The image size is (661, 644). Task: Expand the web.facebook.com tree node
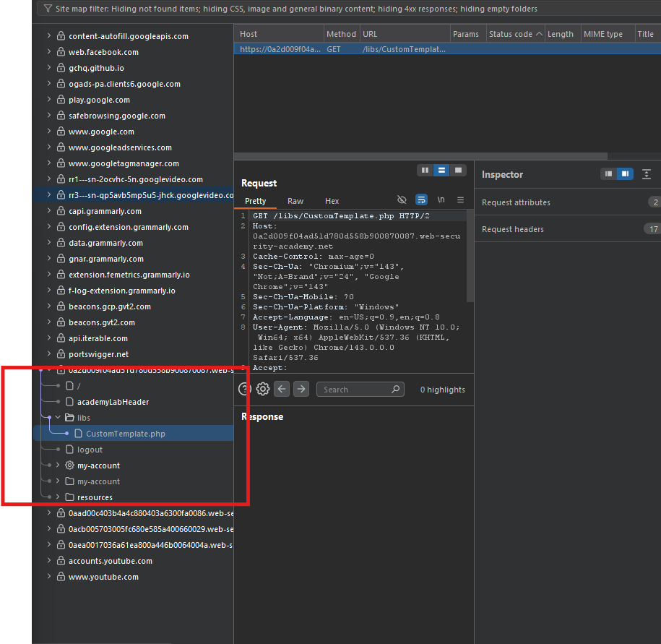(49, 51)
